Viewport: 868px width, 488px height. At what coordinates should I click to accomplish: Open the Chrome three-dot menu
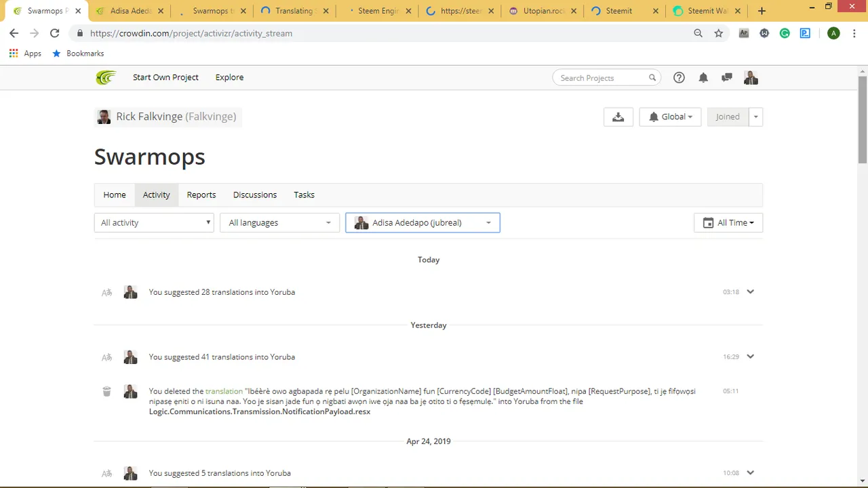[x=854, y=33]
